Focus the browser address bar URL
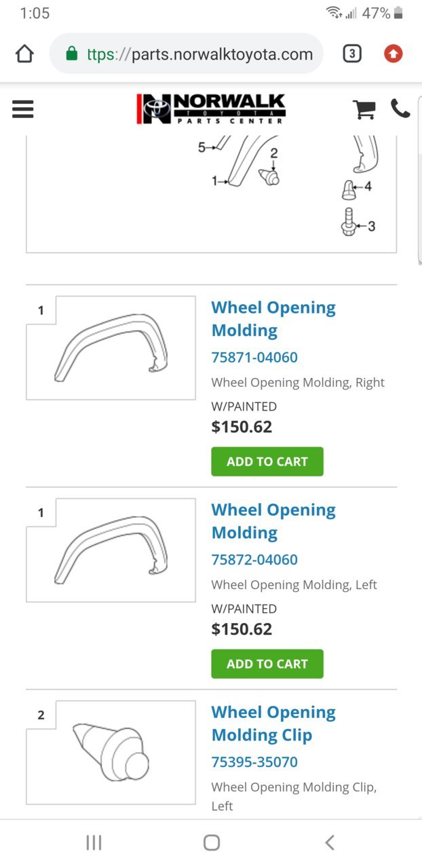422x868 pixels. pyautogui.click(x=199, y=54)
